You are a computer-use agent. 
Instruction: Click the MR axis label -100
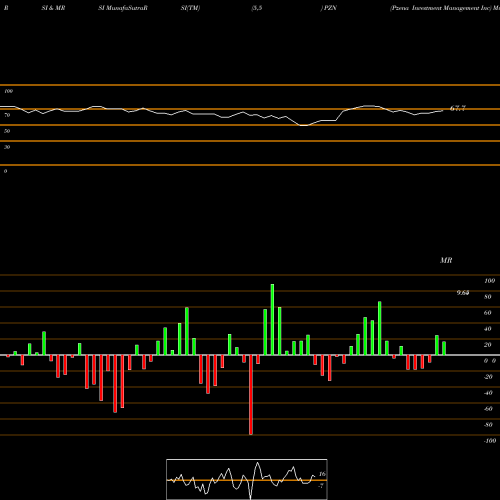pyautogui.click(x=490, y=441)
